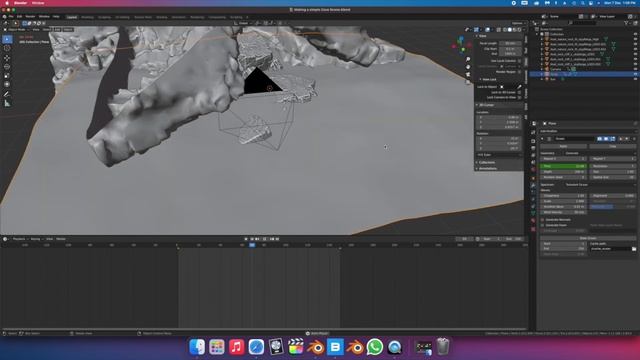Open outliner filter funnel icon
640x360 pixels.
coord(627,23)
